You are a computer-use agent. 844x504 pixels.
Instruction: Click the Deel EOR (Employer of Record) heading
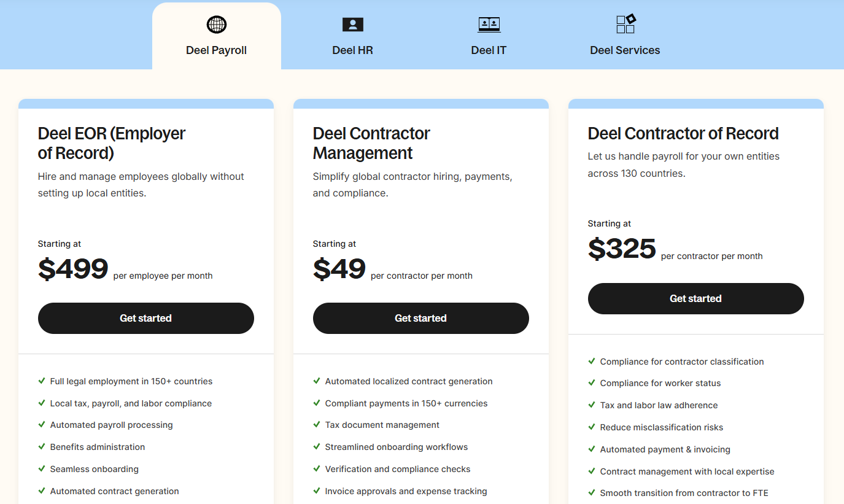tap(112, 143)
